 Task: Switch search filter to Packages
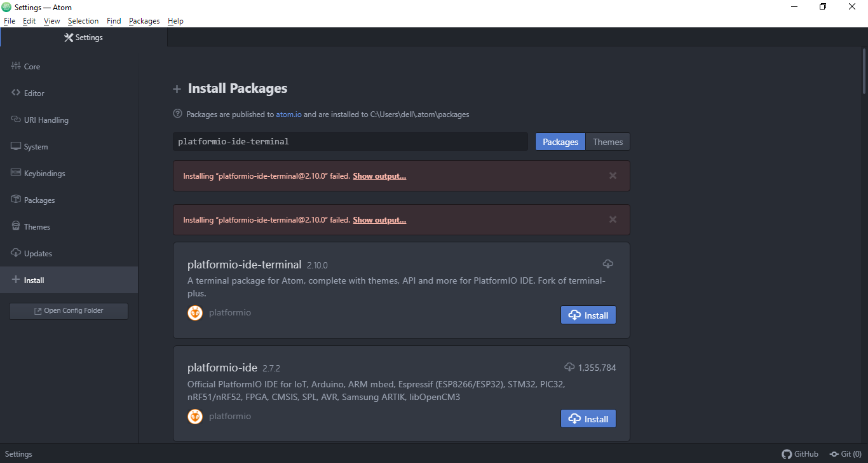point(560,141)
